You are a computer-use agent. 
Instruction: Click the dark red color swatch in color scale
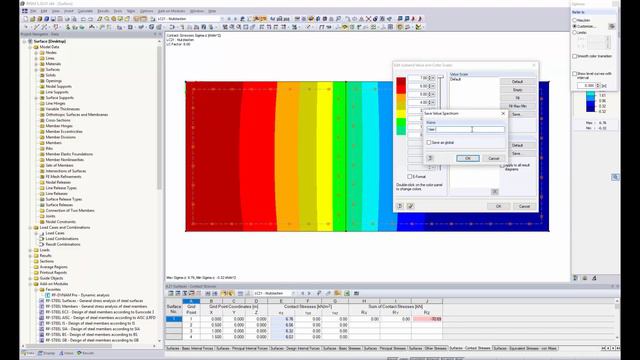pos(401,82)
